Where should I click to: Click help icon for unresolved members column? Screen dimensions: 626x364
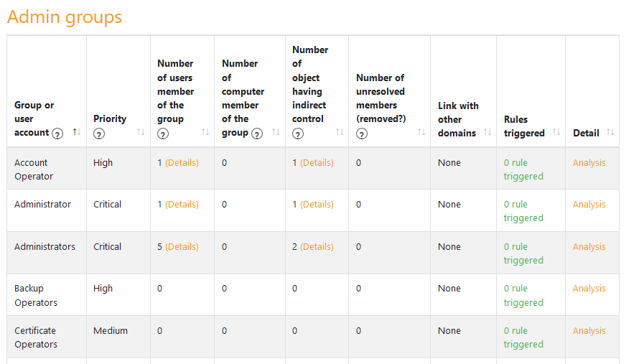coord(362,134)
